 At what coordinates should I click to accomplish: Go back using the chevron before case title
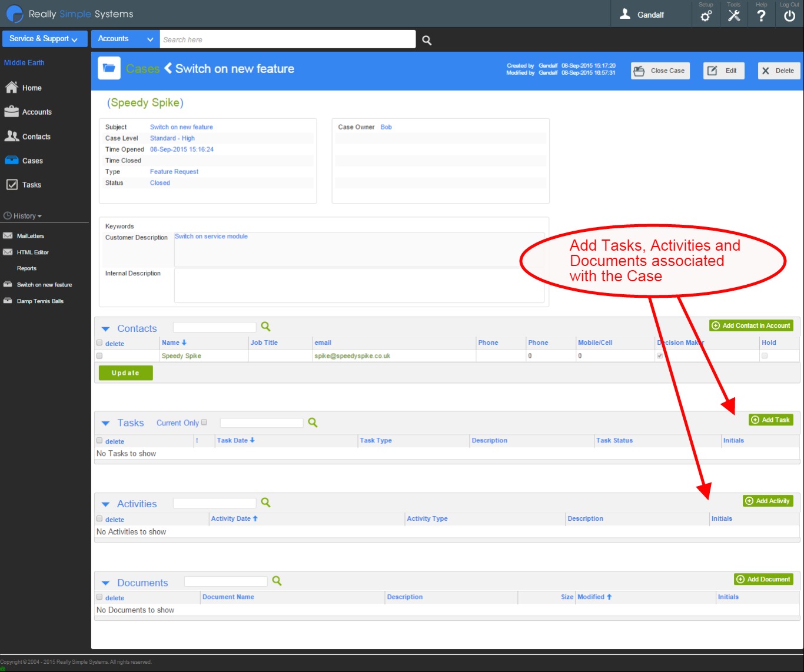click(168, 68)
